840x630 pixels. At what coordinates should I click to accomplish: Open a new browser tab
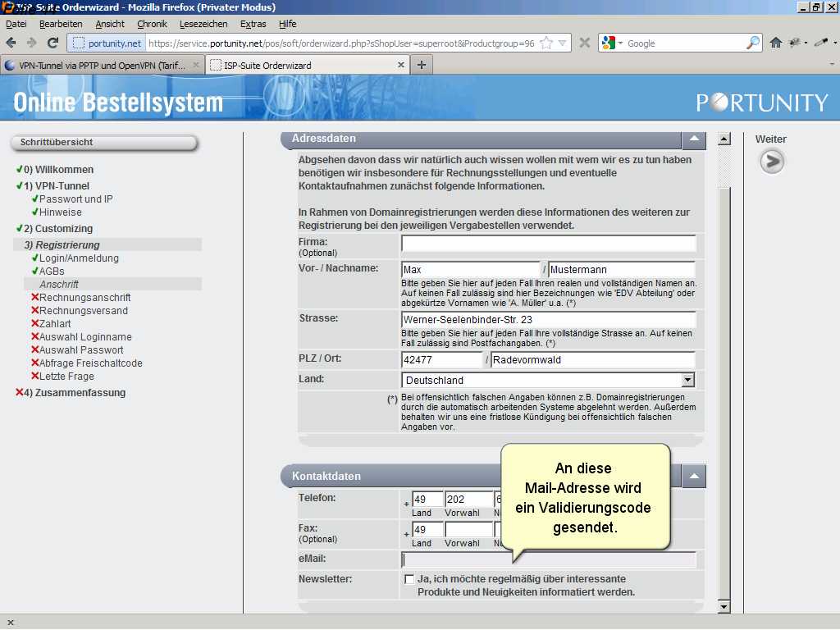point(421,65)
